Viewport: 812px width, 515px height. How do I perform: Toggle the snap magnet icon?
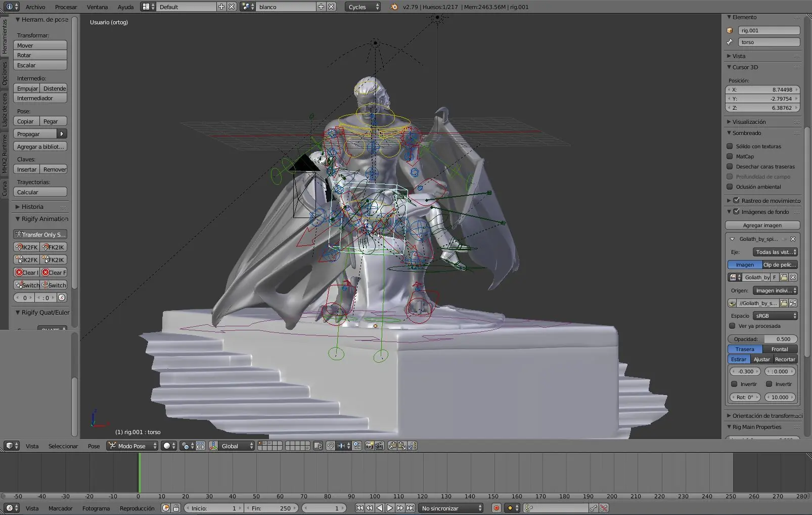(330, 446)
